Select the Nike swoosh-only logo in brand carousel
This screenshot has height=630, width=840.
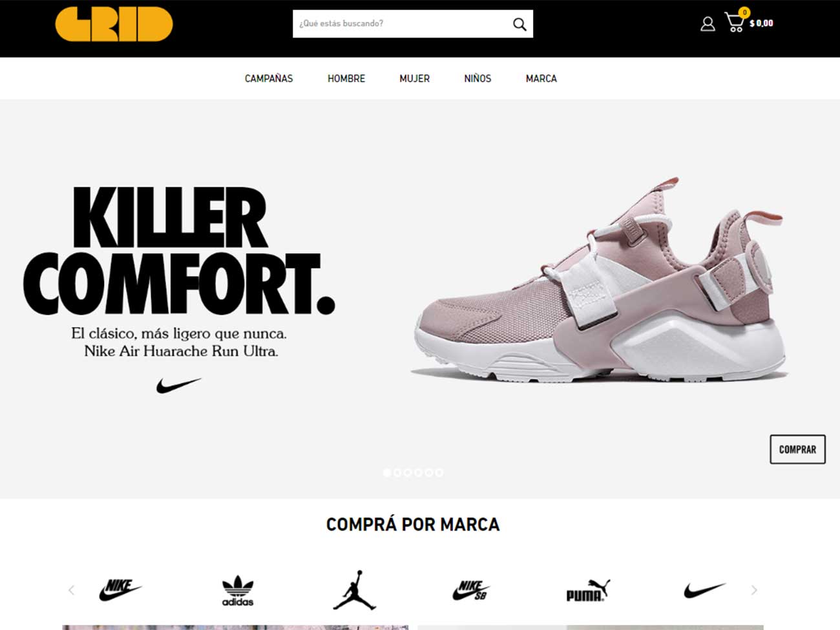pyautogui.click(x=704, y=590)
